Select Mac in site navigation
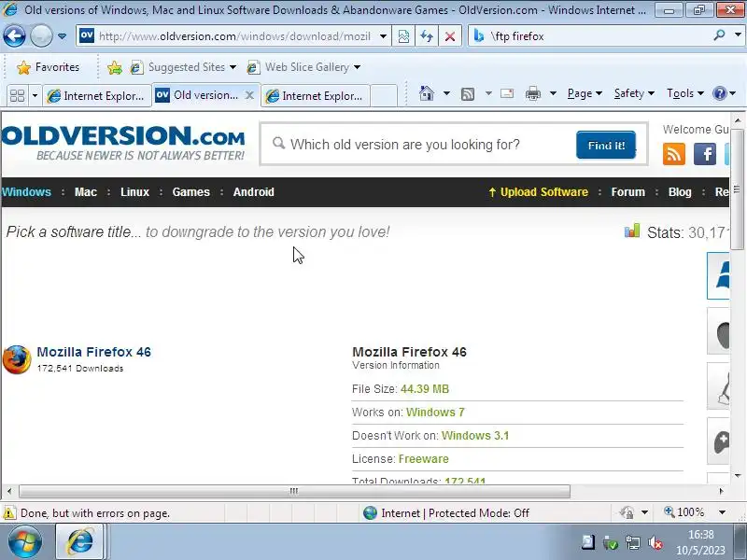 pyautogui.click(x=86, y=192)
